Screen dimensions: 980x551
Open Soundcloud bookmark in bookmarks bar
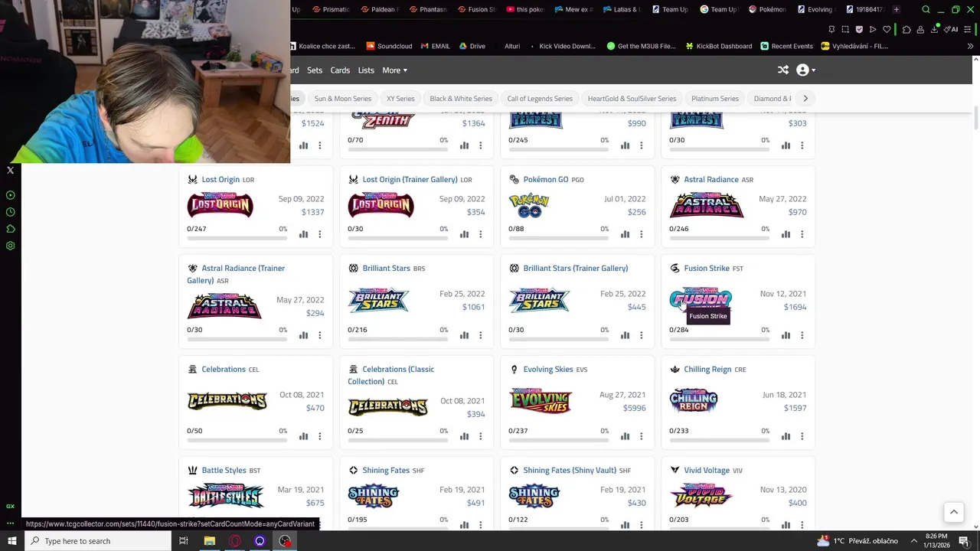point(389,46)
